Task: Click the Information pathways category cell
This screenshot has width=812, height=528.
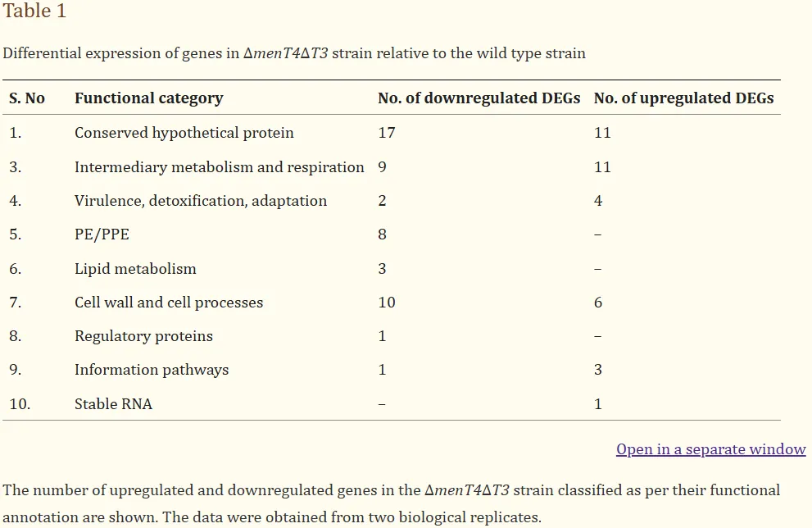Action: tap(152, 370)
